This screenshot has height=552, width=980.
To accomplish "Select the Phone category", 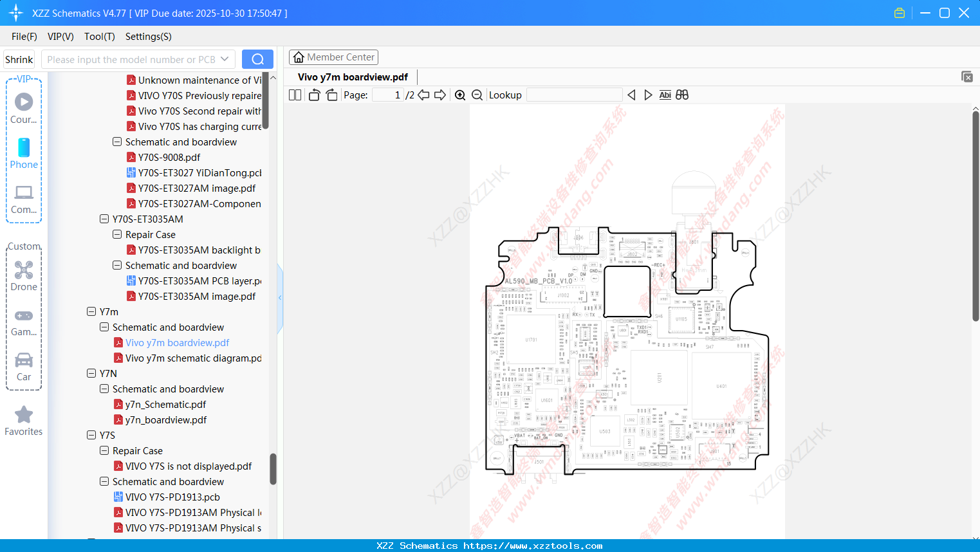I will click(24, 153).
